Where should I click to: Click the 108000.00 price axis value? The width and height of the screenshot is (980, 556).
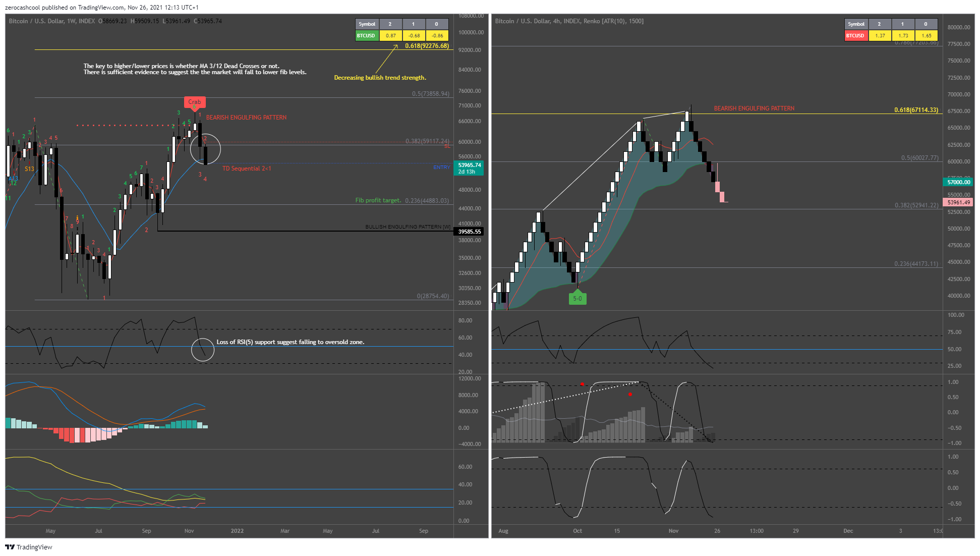(x=472, y=16)
